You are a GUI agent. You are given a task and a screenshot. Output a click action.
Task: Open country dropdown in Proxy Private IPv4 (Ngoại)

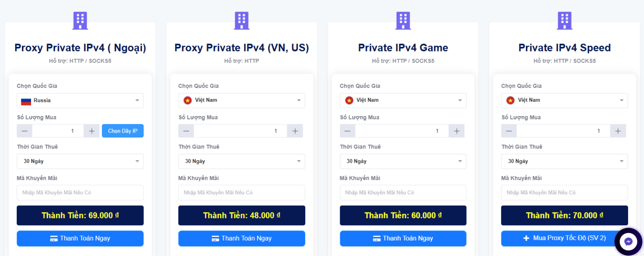click(x=80, y=100)
